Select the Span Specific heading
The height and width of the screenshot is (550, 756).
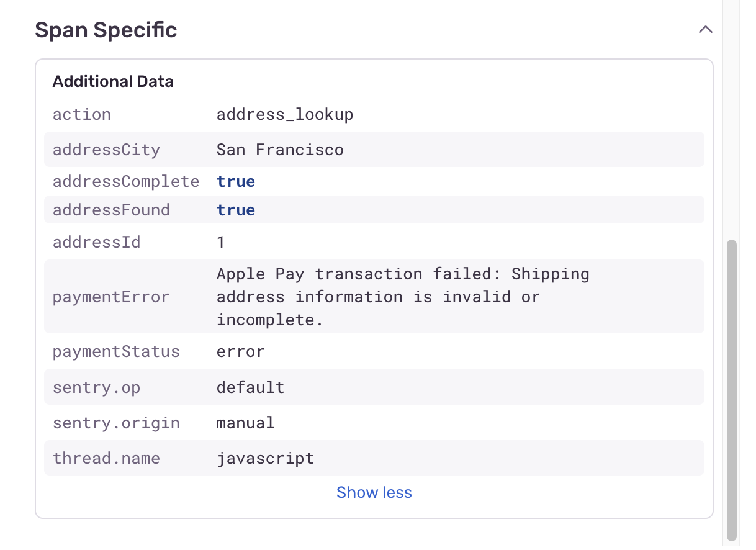click(x=106, y=30)
